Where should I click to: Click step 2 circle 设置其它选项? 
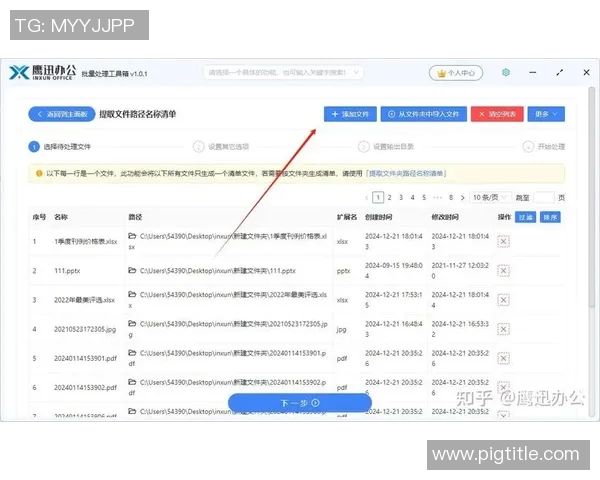[x=198, y=147]
